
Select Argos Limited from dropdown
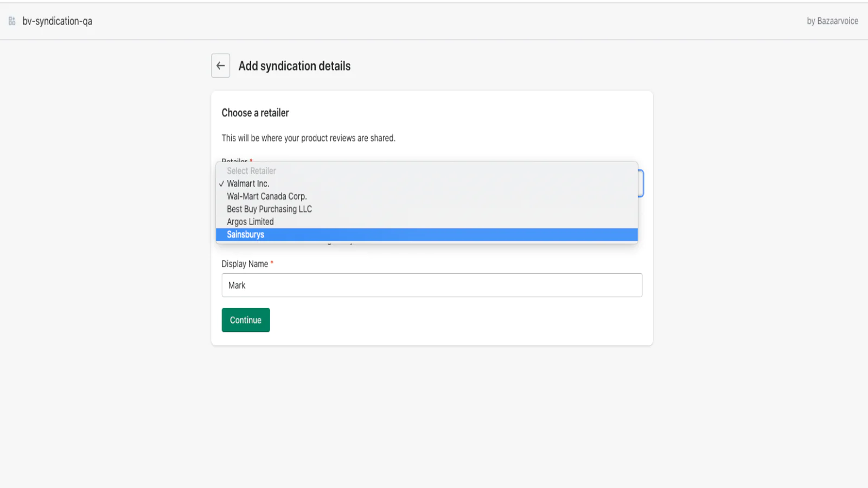pyautogui.click(x=426, y=222)
